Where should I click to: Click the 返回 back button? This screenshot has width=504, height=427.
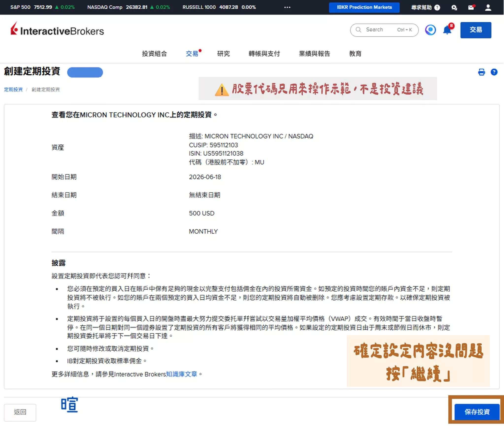20,412
